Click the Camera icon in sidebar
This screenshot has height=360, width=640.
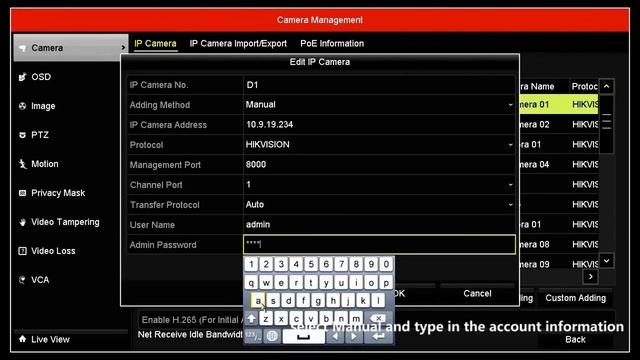pyautogui.click(x=22, y=48)
